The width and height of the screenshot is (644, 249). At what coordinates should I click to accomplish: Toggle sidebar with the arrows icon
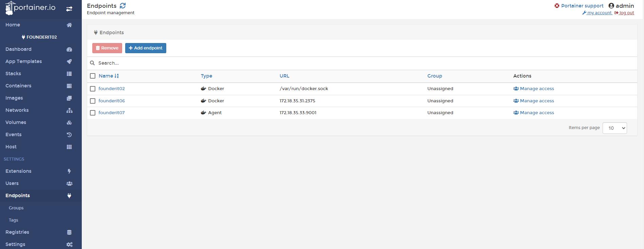click(x=69, y=9)
